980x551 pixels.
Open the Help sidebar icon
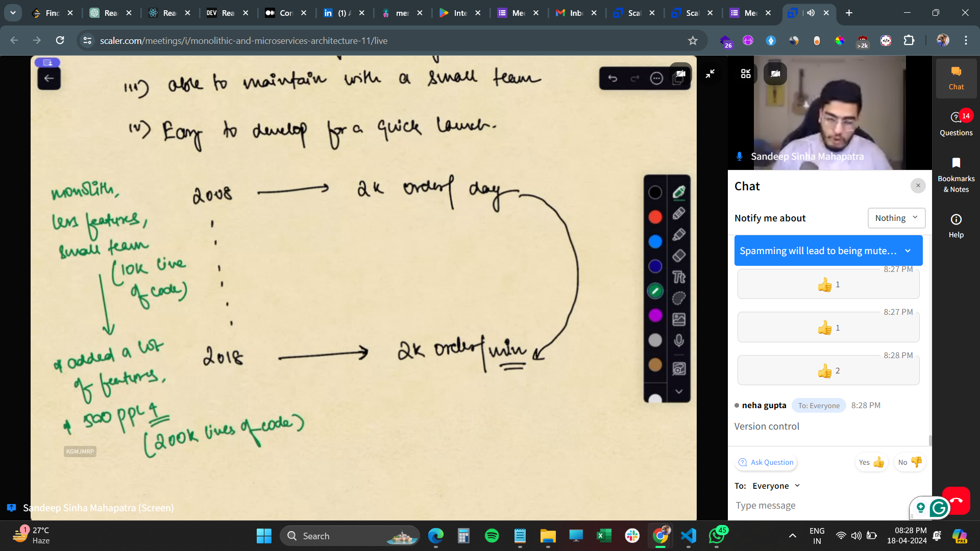tap(956, 226)
